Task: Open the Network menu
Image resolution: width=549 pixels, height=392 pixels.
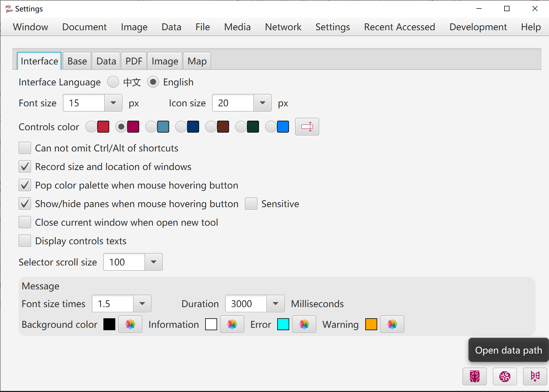Action: coord(283,27)
